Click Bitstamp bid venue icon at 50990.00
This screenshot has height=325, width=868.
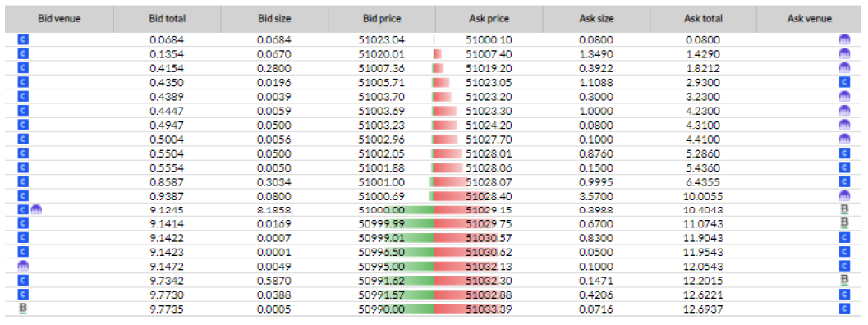pos(23,309)
